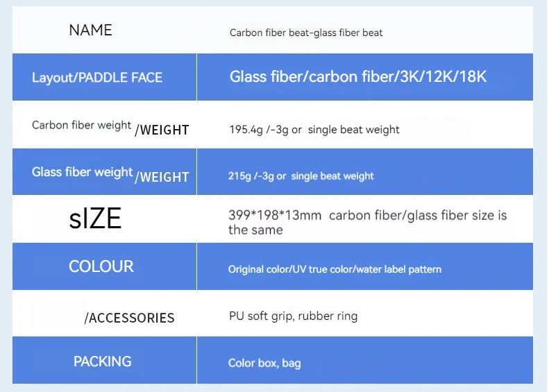Click the 'Carbon fiber weight' label text
This screenshot has height=392, width=549.
(81, 126)
